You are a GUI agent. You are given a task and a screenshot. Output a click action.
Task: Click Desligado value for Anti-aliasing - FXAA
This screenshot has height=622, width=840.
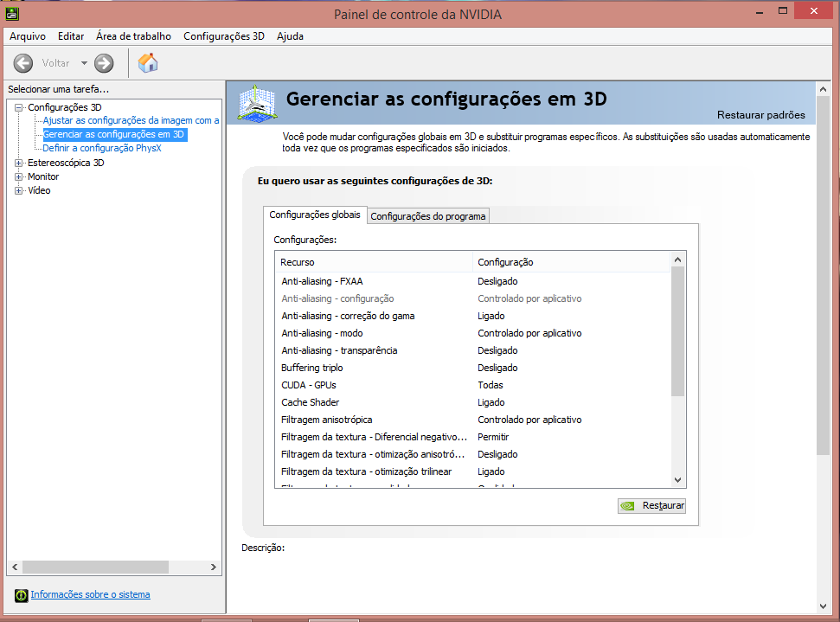coord(497,281)
